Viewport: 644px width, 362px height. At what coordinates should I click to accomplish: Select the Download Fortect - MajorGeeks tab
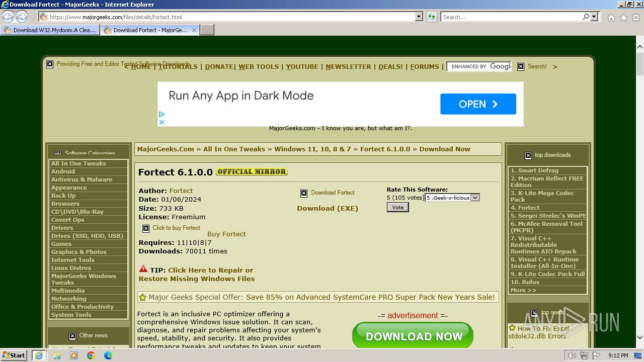pyautogui.click(x=150, y=30)
